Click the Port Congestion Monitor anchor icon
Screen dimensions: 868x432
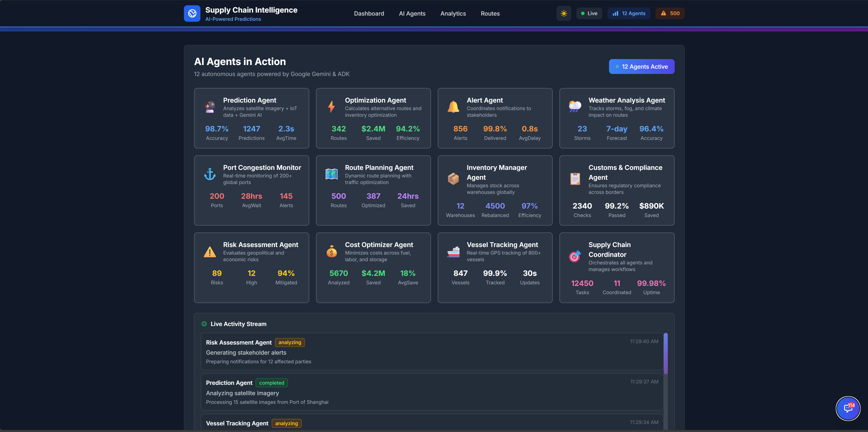[210, 174]
